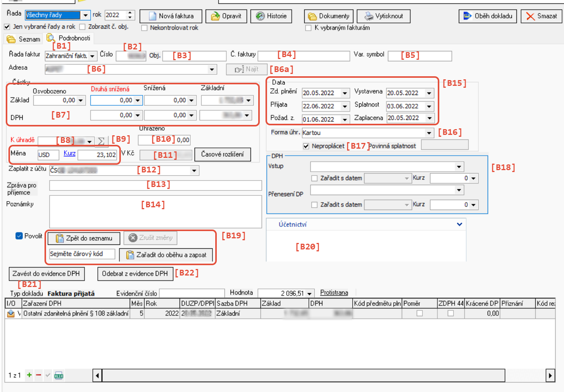Open the Řada faktur dropdown
564x392 pixels.
(x=92, y=56)
